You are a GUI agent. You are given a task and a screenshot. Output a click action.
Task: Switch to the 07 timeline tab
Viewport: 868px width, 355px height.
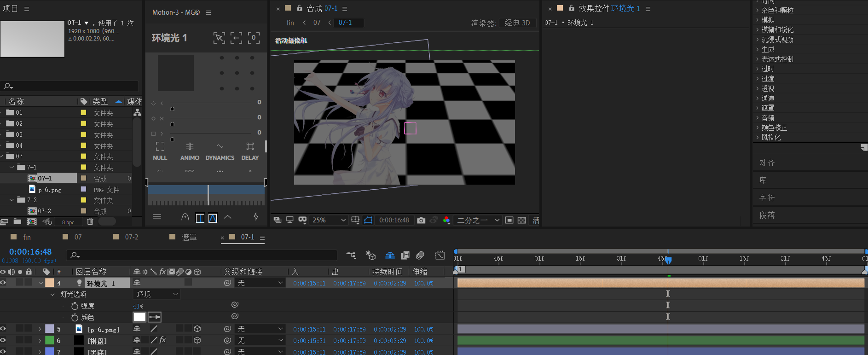click(x=78, y=237)
